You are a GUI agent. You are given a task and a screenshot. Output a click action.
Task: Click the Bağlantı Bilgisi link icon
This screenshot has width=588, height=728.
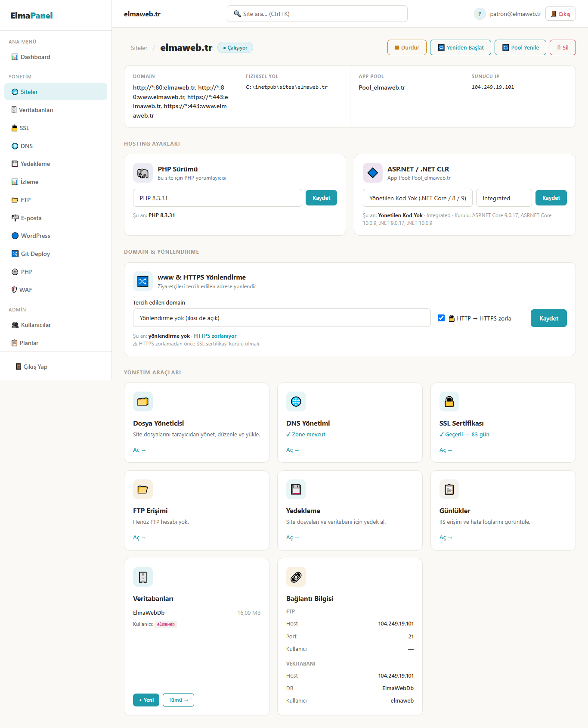coord(296,577)
